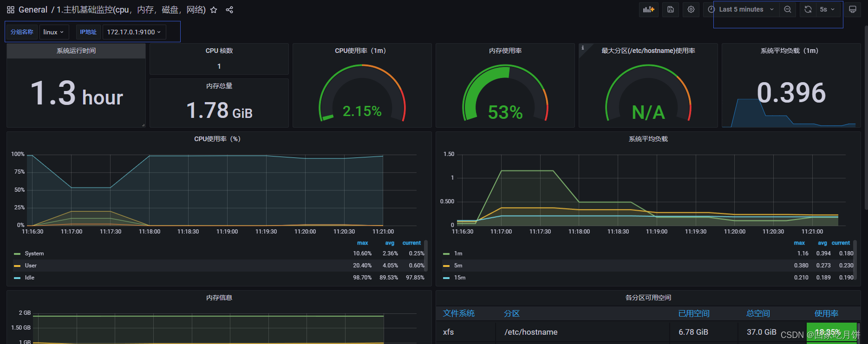
Task: Open dashboard settings gear
Action: (691, 9)
